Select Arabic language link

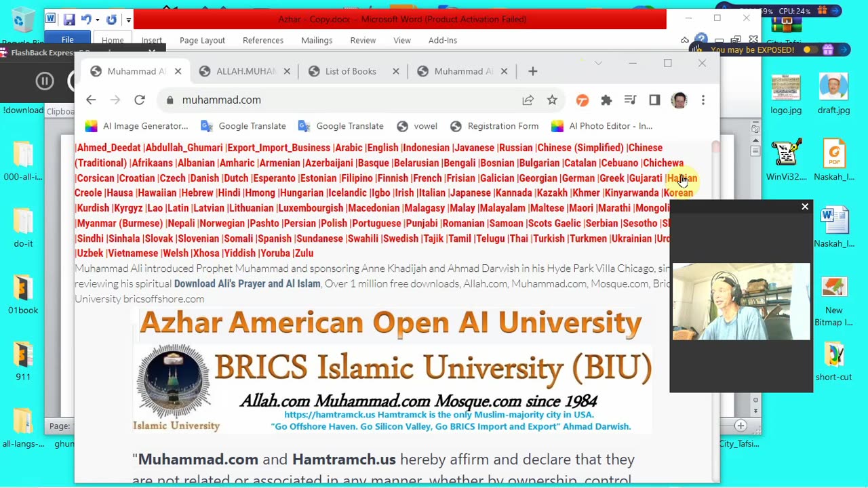349,148
